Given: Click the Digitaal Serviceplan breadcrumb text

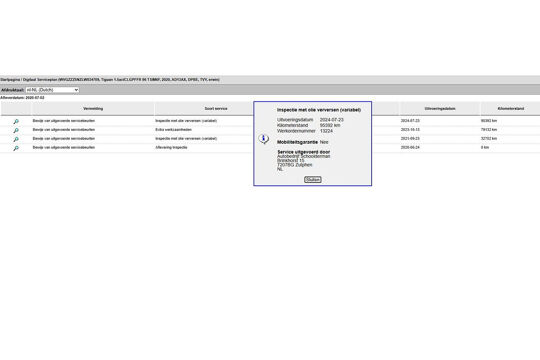Looking at the screenshot, I should point(40,80).
